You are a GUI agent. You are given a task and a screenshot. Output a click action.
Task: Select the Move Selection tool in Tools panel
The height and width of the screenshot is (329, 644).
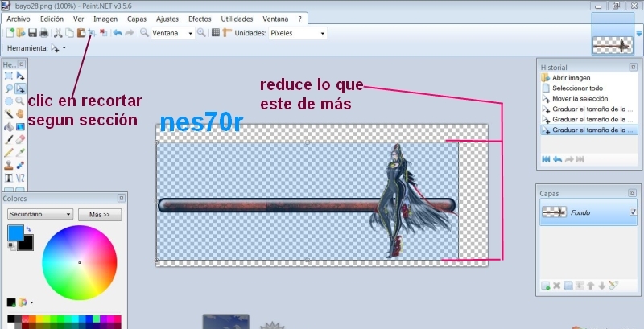(x=20, y=88)
